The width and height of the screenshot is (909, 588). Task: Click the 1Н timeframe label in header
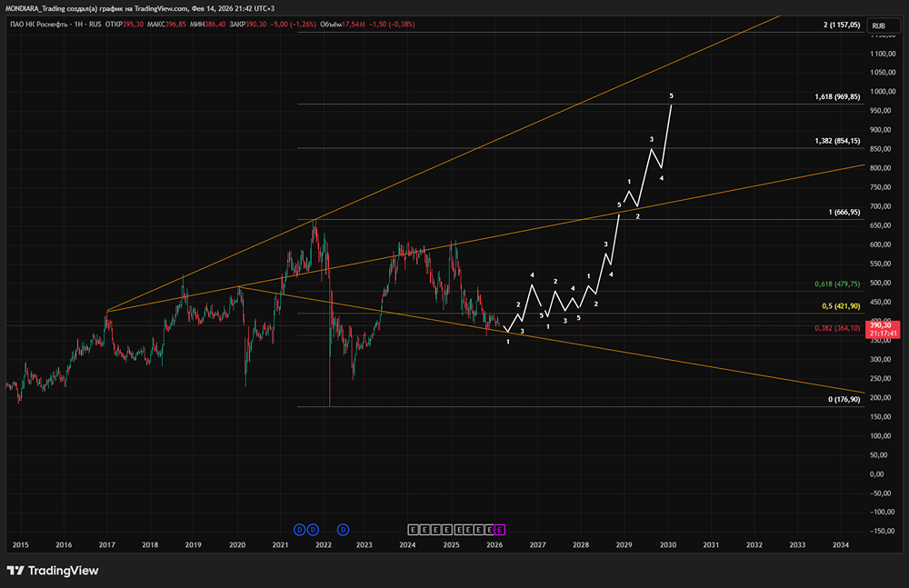[x=79, y=25]
